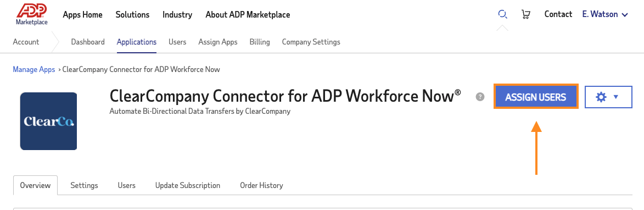Screen dimensions: 644x210
Task: Click the Automate Bi-Directional Data Transfers subtitle
Action: 200,112
